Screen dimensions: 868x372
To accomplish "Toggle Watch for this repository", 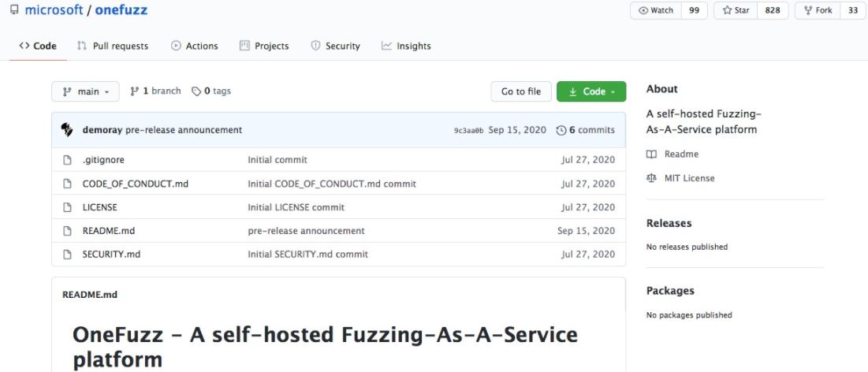I will pyautogui.click(x=655, y=10).
